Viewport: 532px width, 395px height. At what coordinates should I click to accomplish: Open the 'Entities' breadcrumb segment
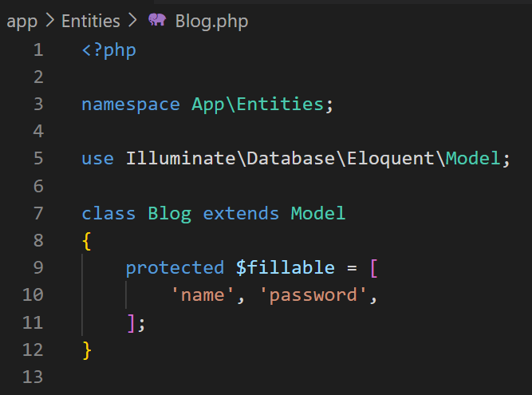click(91, 21)
